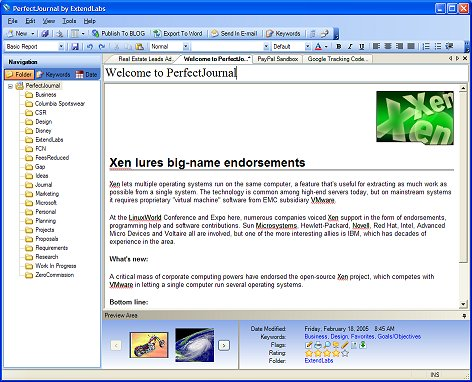This screenshot has height=382, width=472.
Task: Click the Paste clipboard icon
Action: [x=140, y=47]
